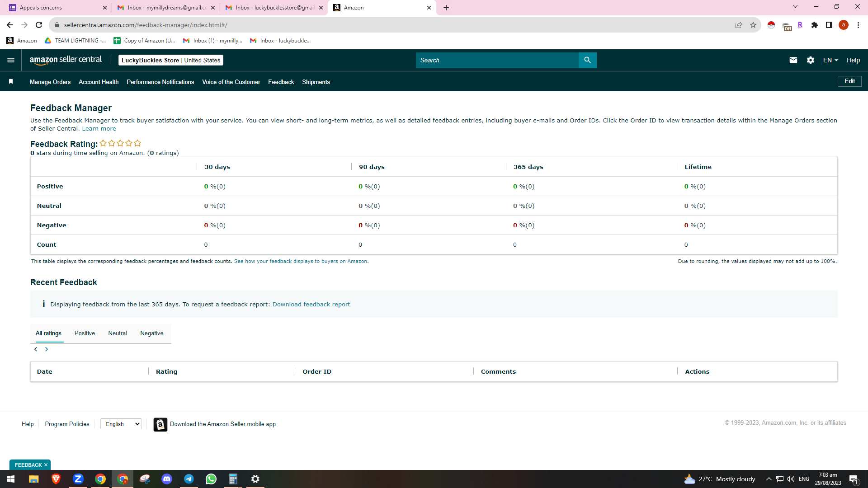Go to next feedback page arrow

click(x=47, y=349)
